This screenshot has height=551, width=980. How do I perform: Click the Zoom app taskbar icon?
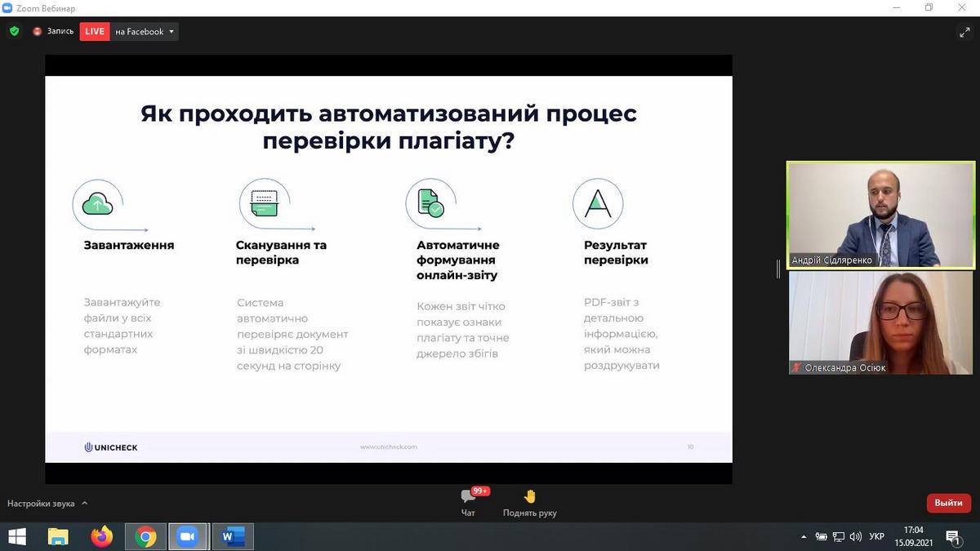189,536
